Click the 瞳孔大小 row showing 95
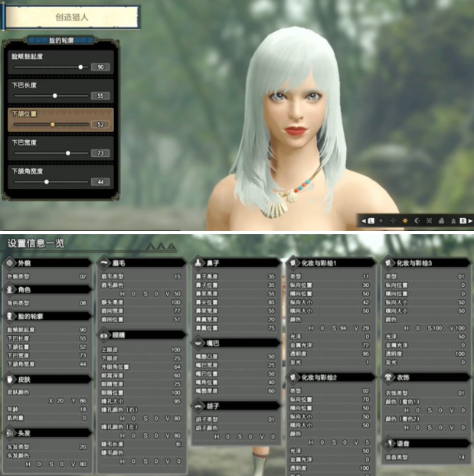The image size is (474, 476). pyautogui.click(x=141, y=401)
